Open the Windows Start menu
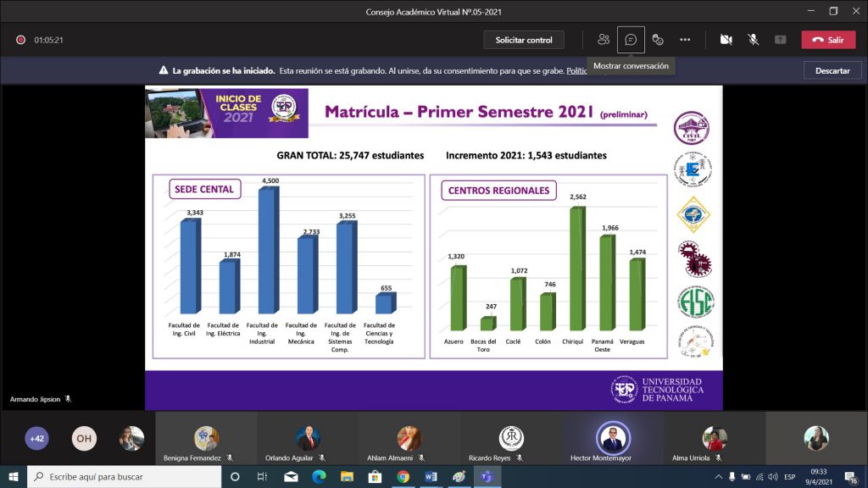Image resolution: width=868 pixels, height=488 pixels. [x=14, y=476]
